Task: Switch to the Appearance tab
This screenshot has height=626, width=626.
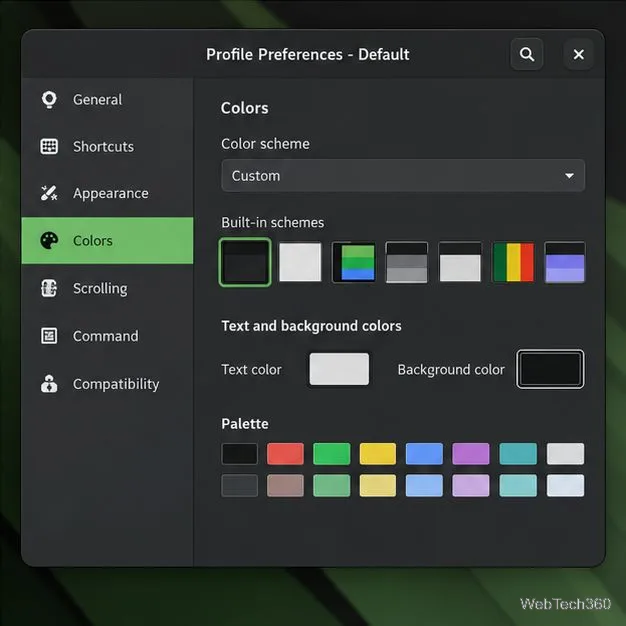Action: pyautogui.click(x=107, y=193)
